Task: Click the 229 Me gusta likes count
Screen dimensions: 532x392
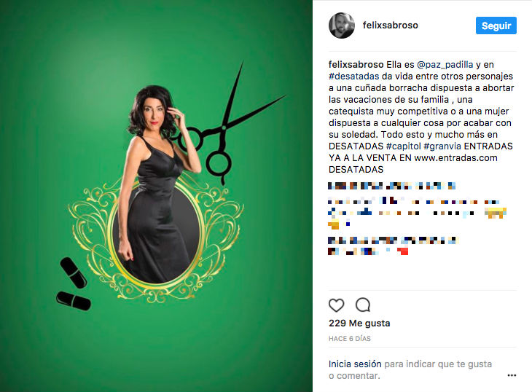Action: click(x=359, y=324)
